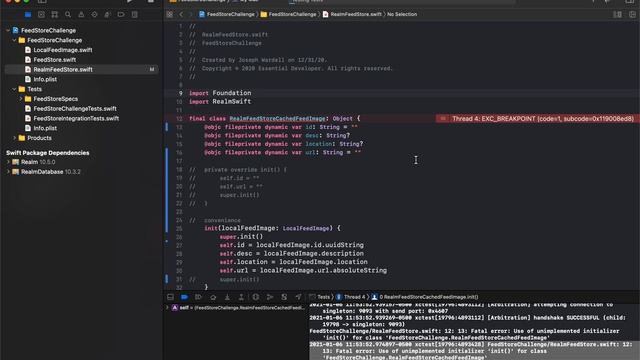Add an editor on the right
640x360 pixels.
click(x=632, y=14)
